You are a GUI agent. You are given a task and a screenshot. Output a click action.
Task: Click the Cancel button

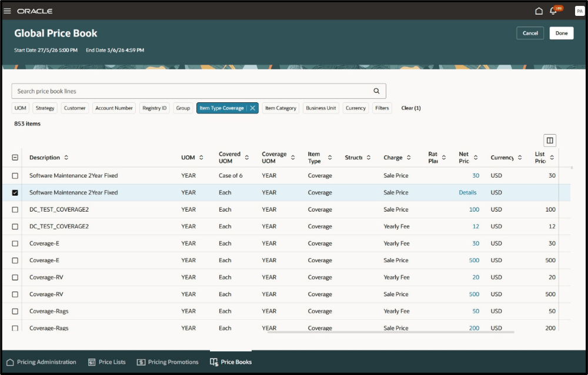(x=530, y=33)
